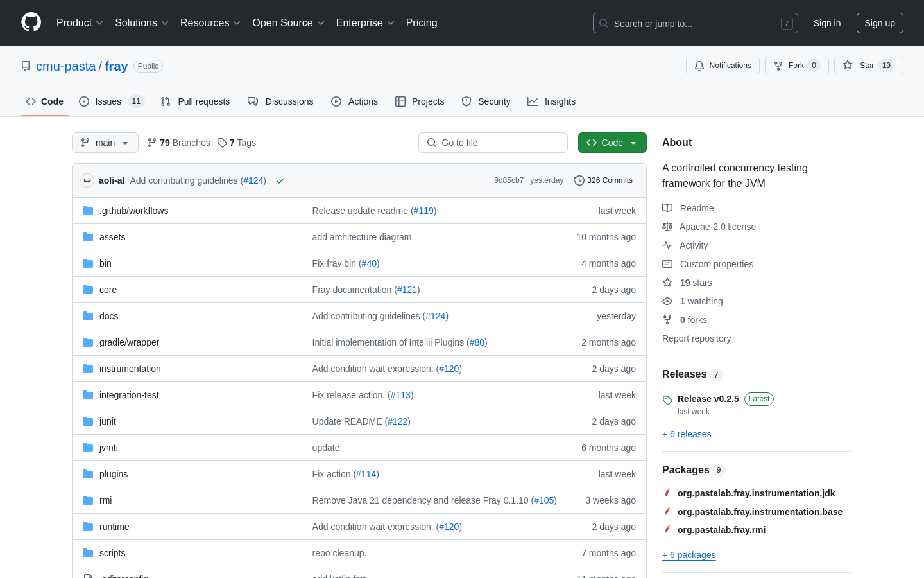Click the Notifications bell button
Viewport: 924px width, 578px height.
723,66
